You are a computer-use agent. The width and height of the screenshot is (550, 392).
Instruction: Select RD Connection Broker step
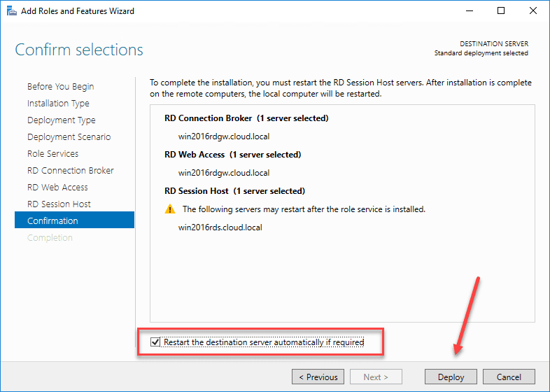(70, 171)
